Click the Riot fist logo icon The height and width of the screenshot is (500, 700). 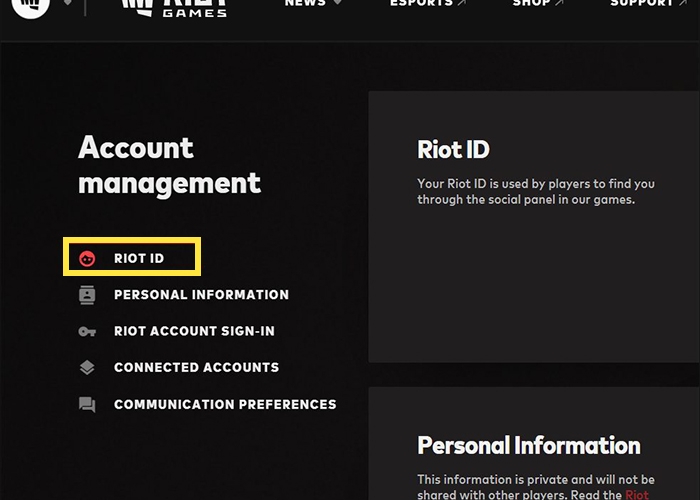tap(29, 5)
